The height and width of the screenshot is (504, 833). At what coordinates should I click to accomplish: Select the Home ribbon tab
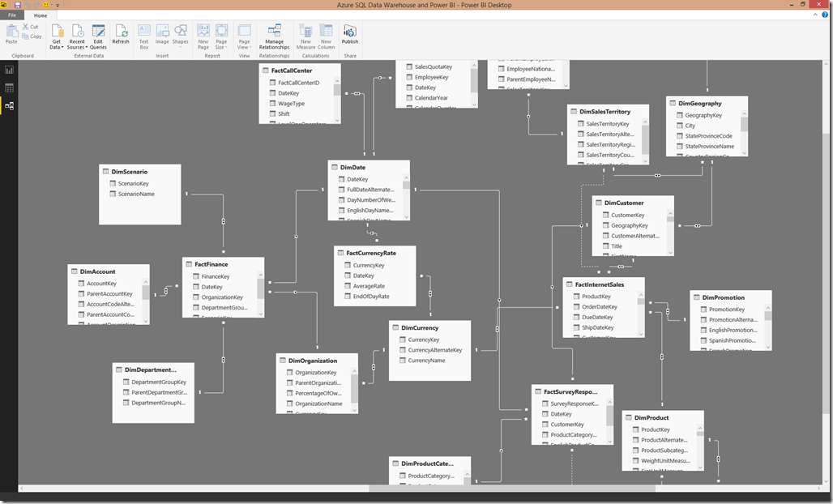[x=41, y=15]
